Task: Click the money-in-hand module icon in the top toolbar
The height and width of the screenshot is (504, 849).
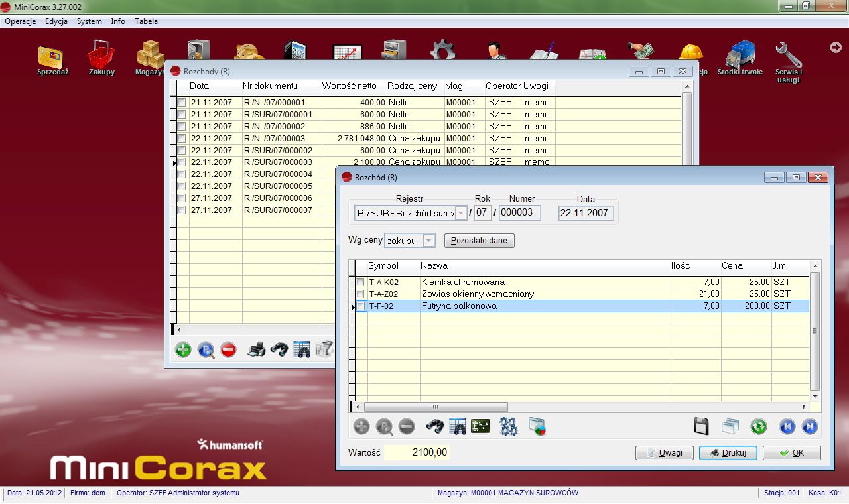Action: pyautogui.click(x=641, y=51)
